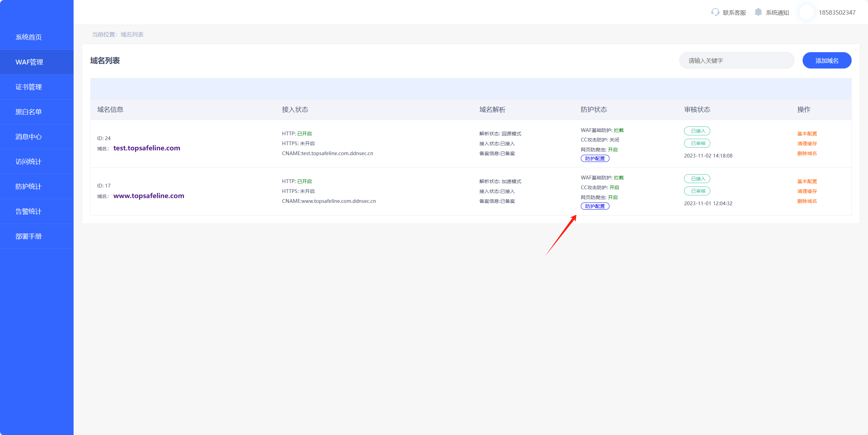868x435 pixels.
Task: Click the customer service headset icon
Action: pos(715,12)
